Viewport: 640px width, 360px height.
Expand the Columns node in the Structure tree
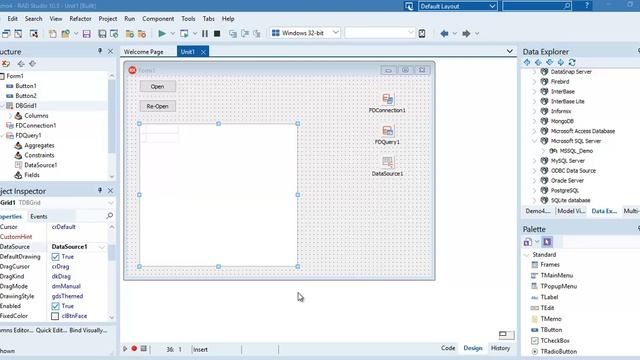pyautogui.click(x=10, y=116)
